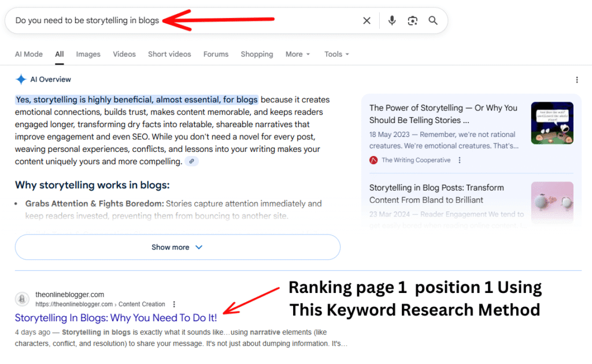Open the AI Overview options menu
Screen dimensions: 592x364
(x=576, y=79)
